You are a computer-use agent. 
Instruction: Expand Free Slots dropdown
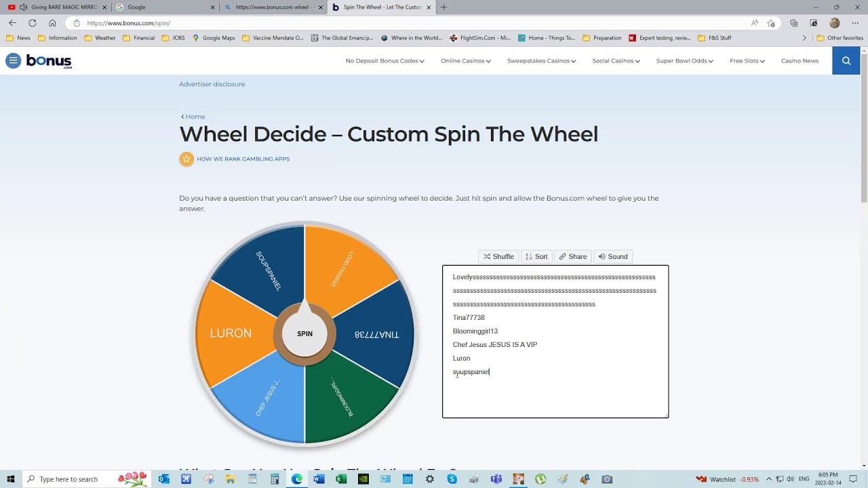[747, 61]
